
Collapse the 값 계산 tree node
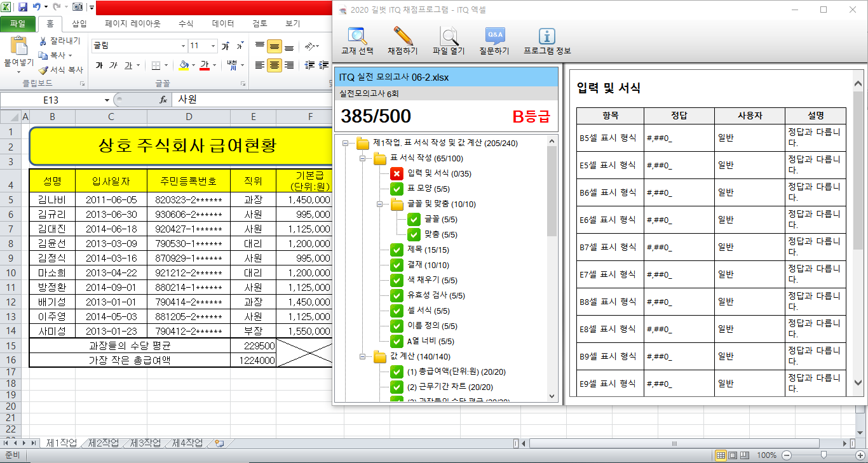(362, 356)
